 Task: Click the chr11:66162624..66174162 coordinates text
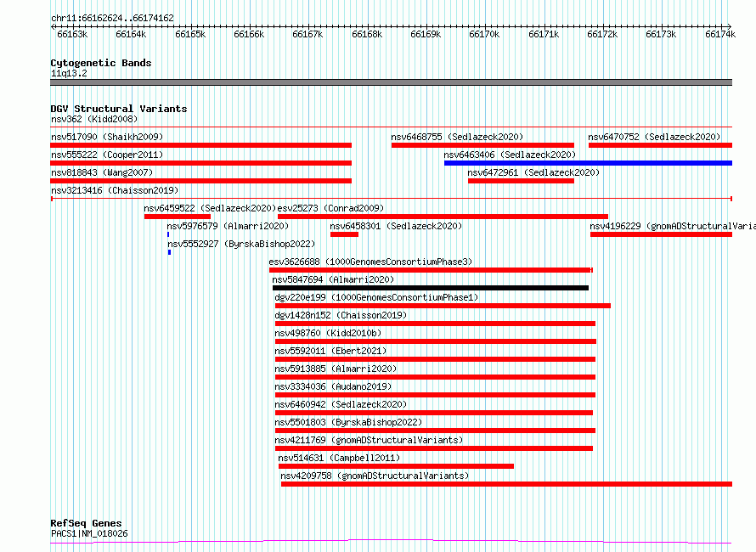point(112,19)
